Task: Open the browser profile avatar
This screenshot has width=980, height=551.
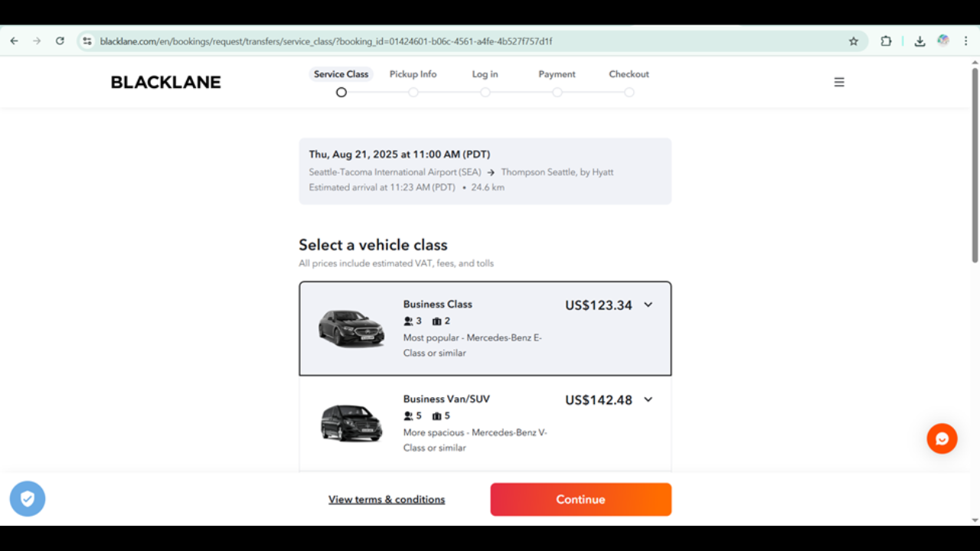Action: (943, 41)
